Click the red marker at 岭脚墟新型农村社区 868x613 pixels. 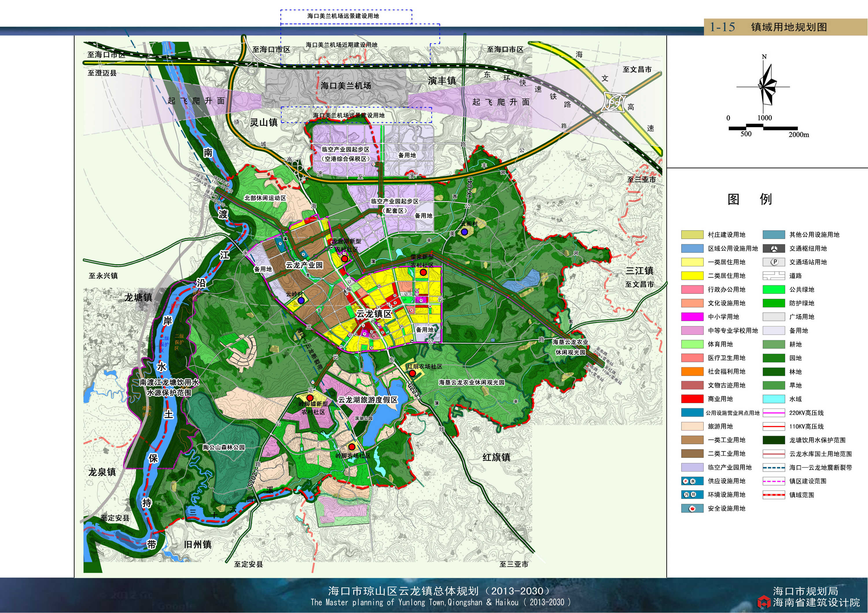point(310,398)
